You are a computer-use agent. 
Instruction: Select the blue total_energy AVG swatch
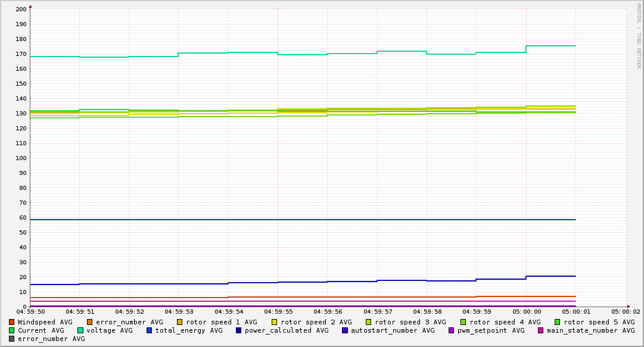(150, 330)
